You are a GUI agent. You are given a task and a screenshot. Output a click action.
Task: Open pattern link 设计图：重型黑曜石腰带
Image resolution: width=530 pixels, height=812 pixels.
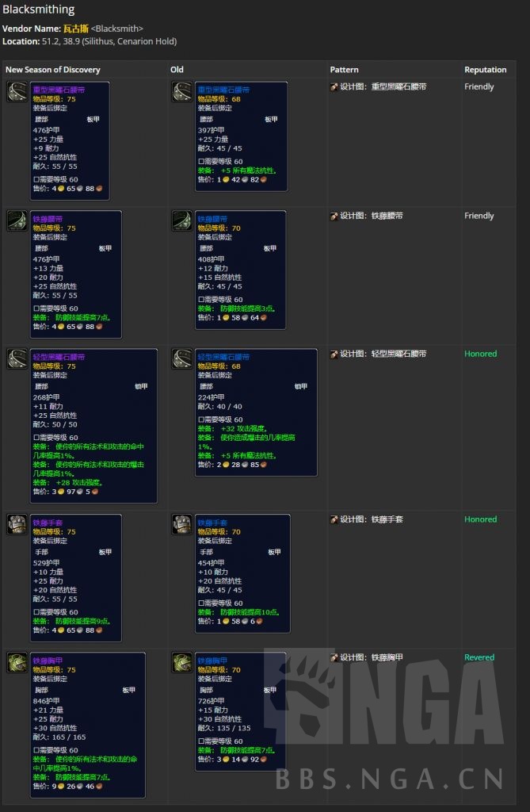coord(383,86)
